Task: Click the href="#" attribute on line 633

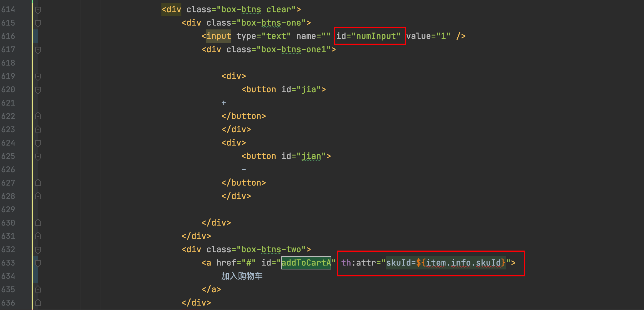Action: tap(236, 263)
